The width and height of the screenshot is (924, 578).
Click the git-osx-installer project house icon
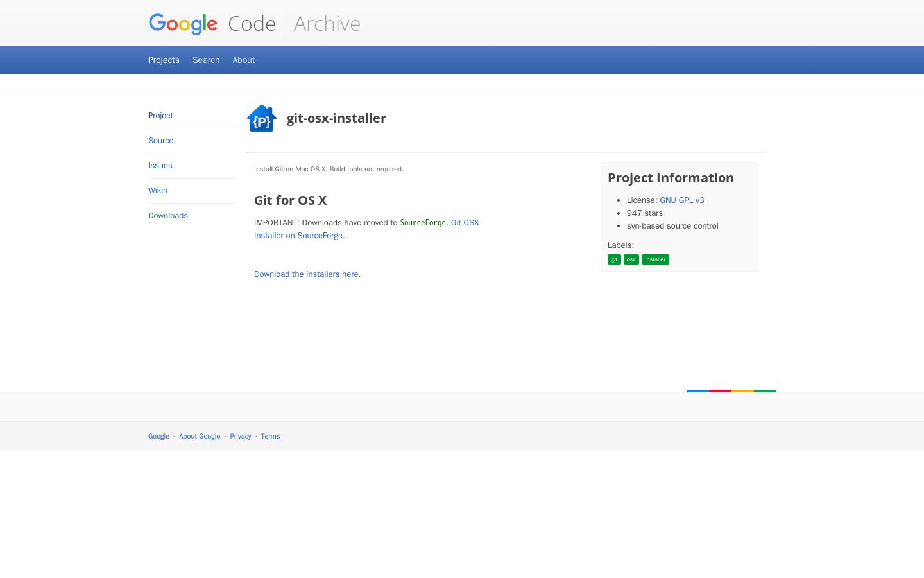coord(262,118)
